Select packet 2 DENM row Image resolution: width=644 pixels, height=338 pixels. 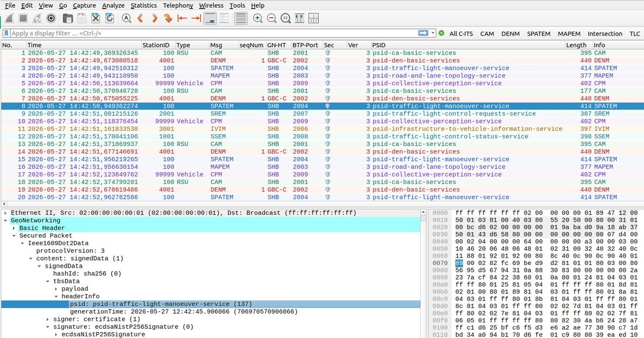(322, 61)
